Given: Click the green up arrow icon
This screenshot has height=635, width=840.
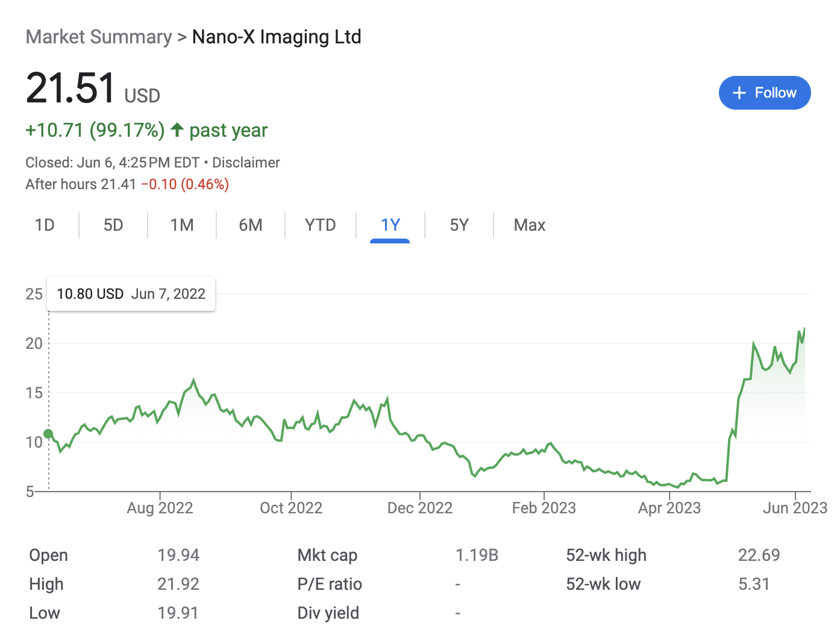Looking at the screenshot, I should click(177, 130).
